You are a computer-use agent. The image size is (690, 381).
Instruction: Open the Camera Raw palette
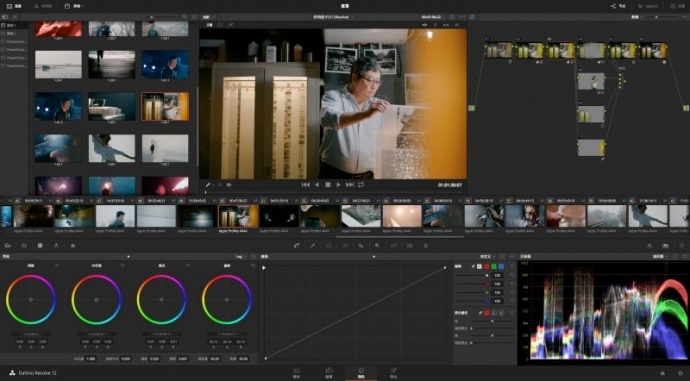7,245
